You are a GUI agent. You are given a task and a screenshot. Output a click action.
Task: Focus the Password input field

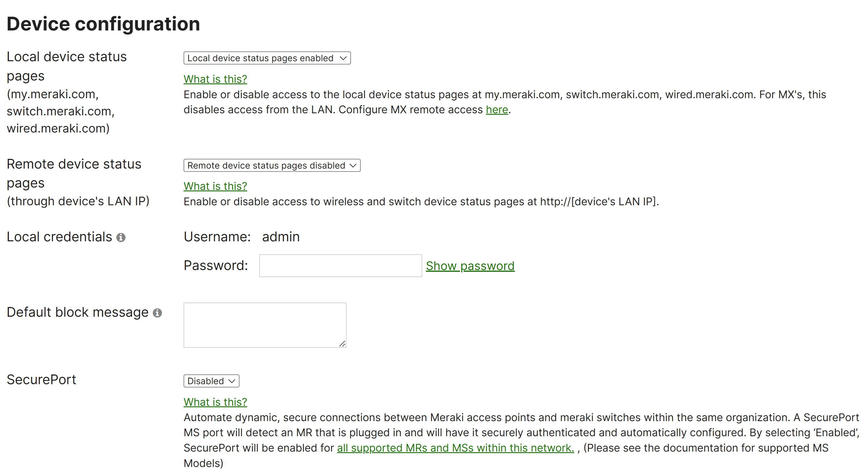(x=340, y=266)
